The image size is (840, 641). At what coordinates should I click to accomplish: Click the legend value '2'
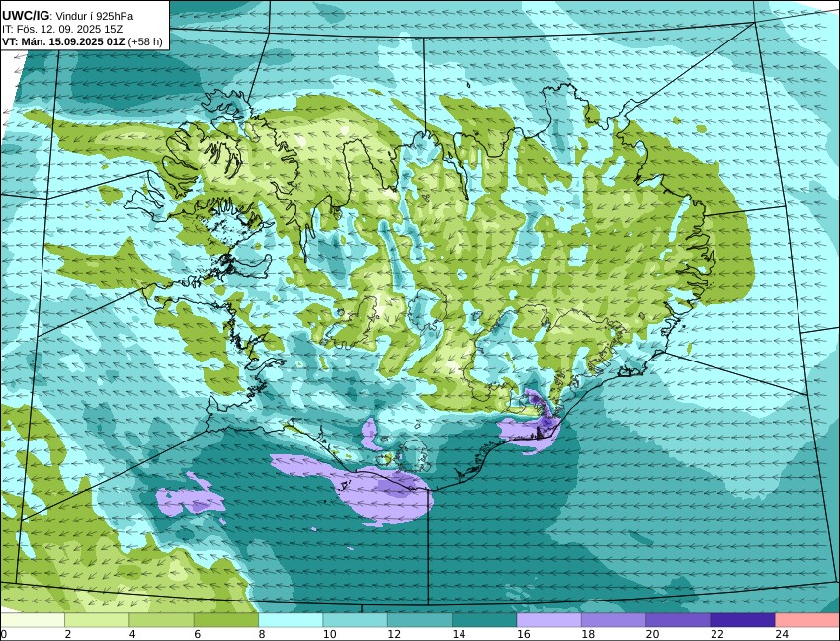(x=67, y=634)
